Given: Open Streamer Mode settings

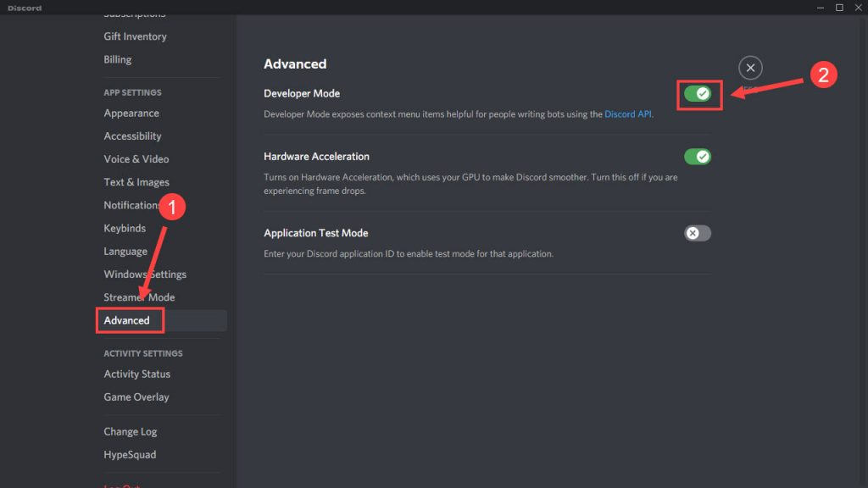Looking at the screenshot, I should (139, 297).
